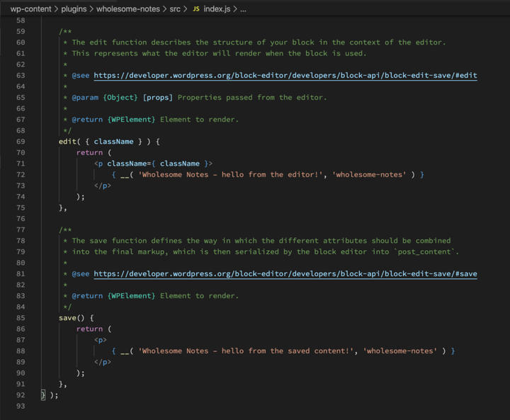Click line number 85 in the gutter
Image resolution: width=510 pixels, height=420 pixels.
[x=21, y=318]
